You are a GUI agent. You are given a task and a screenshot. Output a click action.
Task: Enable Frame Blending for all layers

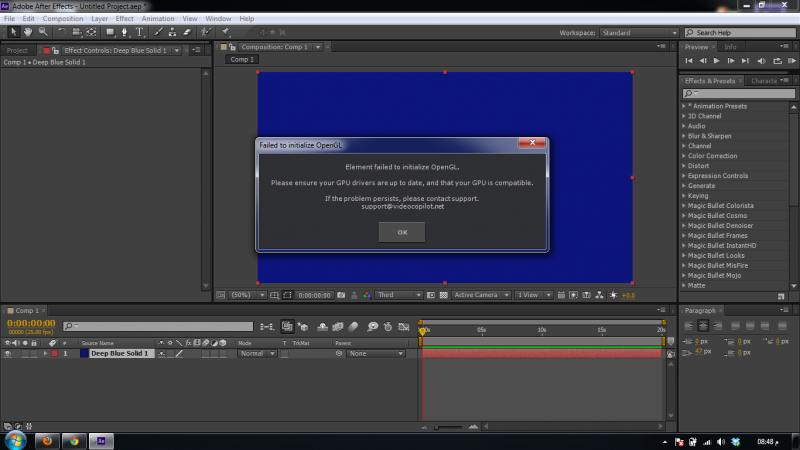(x=338, y=327)
